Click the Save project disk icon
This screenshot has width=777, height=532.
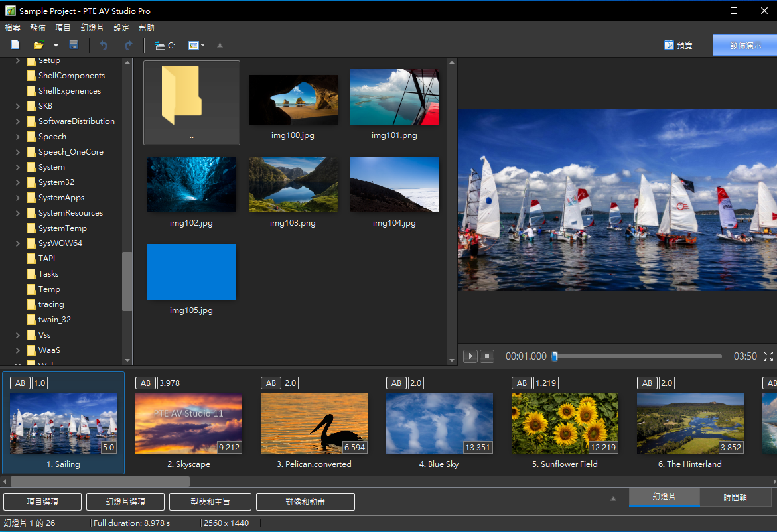[x=74, y=45]
